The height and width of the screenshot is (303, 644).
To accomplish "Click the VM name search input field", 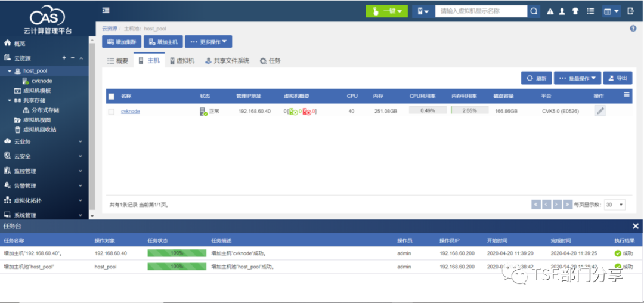I will (481, 11).
